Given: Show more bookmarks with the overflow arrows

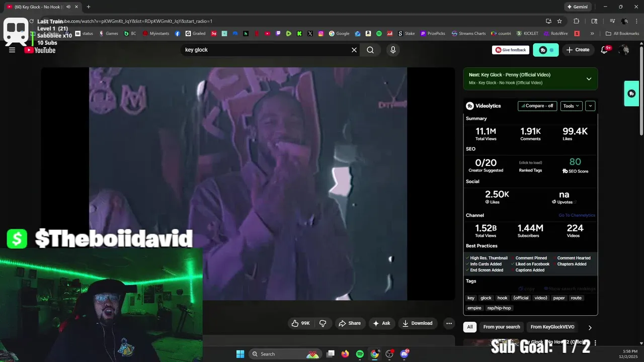Looking at the screenshot, I should click(592, 34).
